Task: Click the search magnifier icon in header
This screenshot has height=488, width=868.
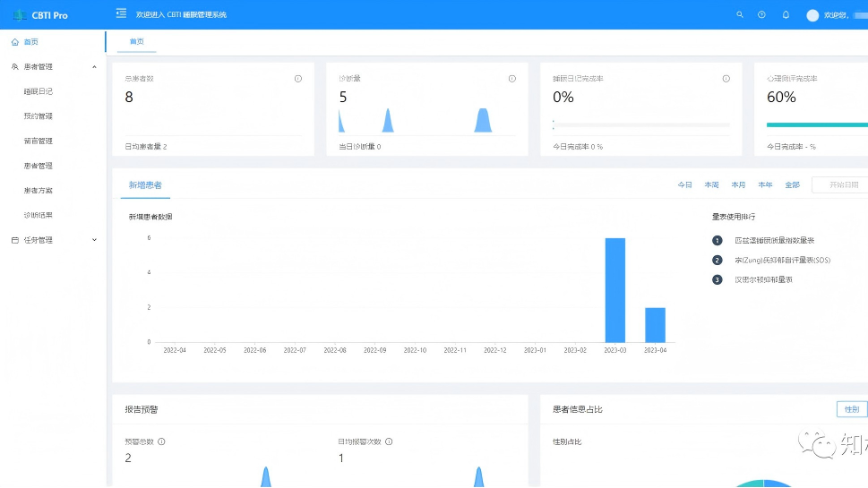Action: (x=739, y=15)
